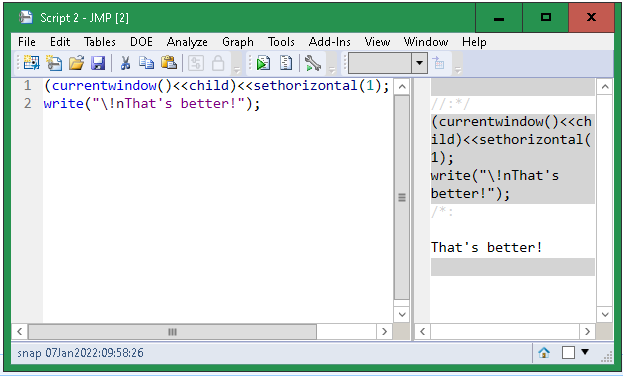This screenshot has height=376, width=623.
Task: Click the table arrow icon after the combo box
Action: point(439,62)
